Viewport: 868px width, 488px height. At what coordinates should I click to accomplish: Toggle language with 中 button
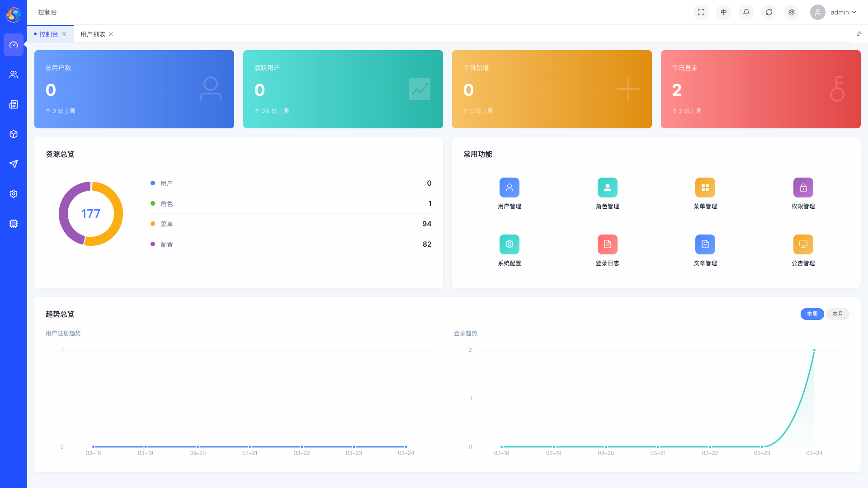click(x=724, y=12)
